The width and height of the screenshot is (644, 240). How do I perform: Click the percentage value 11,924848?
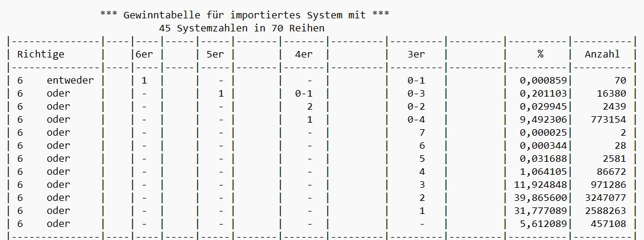540,184
